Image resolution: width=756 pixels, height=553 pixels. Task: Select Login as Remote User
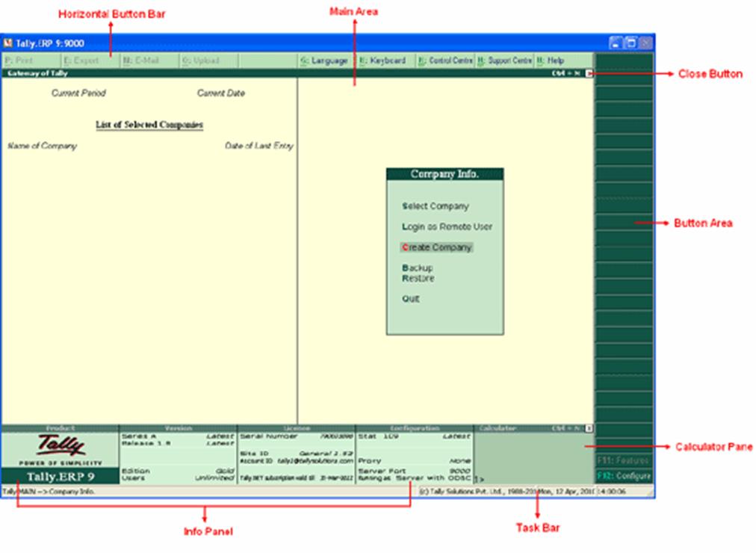point(447,226)
